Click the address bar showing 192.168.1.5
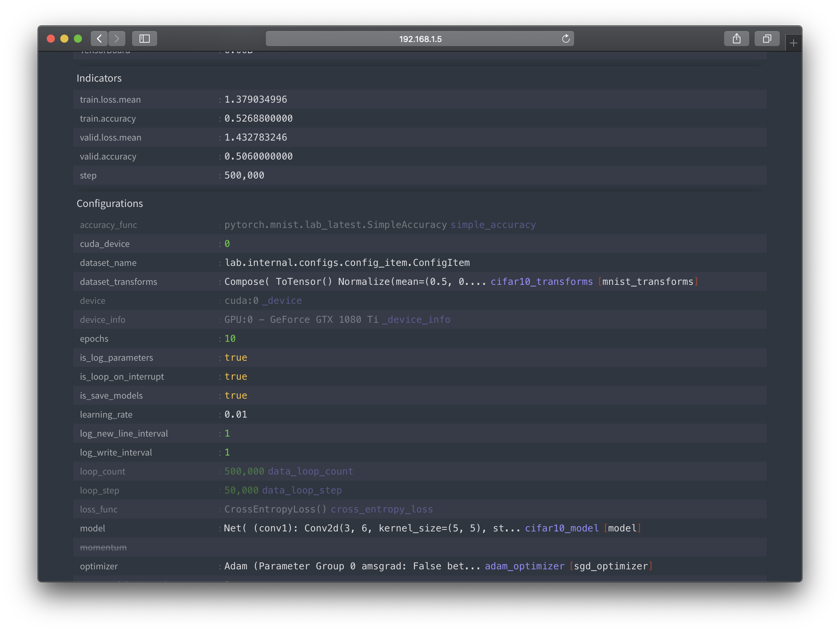 (420, 38)
